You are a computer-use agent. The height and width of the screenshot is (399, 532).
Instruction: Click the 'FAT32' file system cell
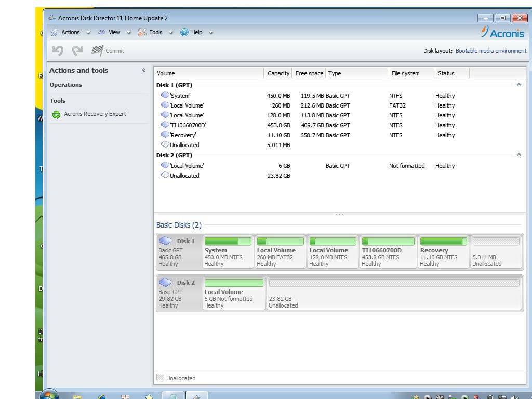point(397,105)
